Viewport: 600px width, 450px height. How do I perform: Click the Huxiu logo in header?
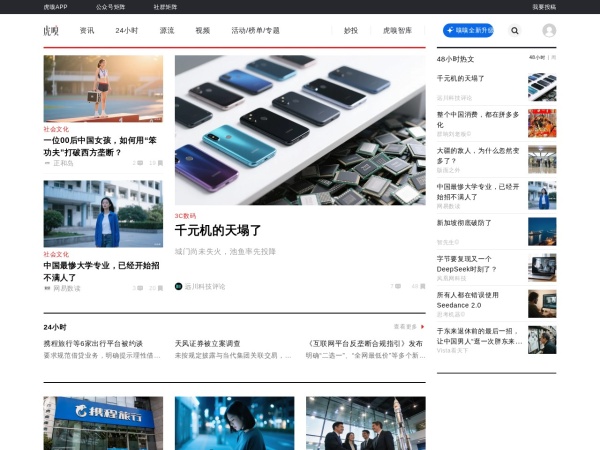pyautogui.click(x=51, y=31)
